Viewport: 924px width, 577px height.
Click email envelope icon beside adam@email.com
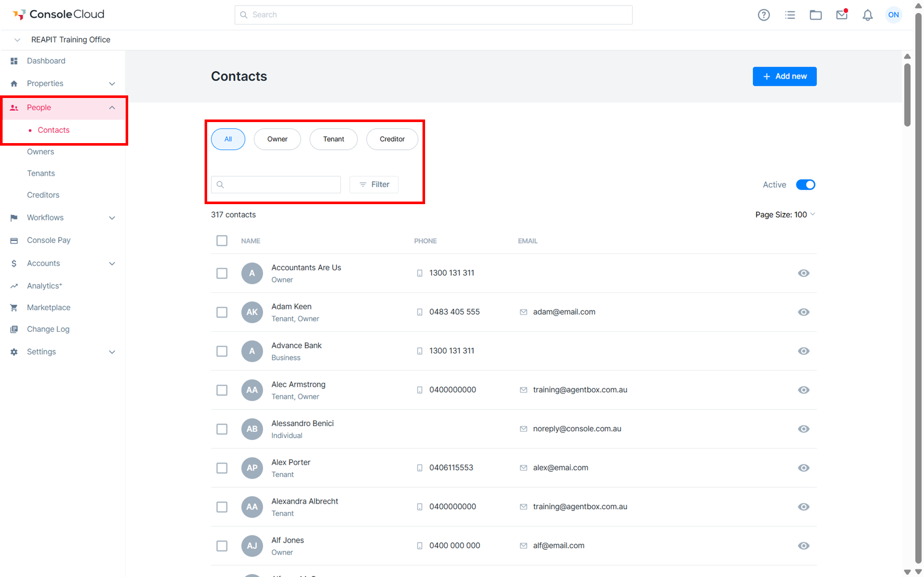pyautogui.click(x=524, y=312)
